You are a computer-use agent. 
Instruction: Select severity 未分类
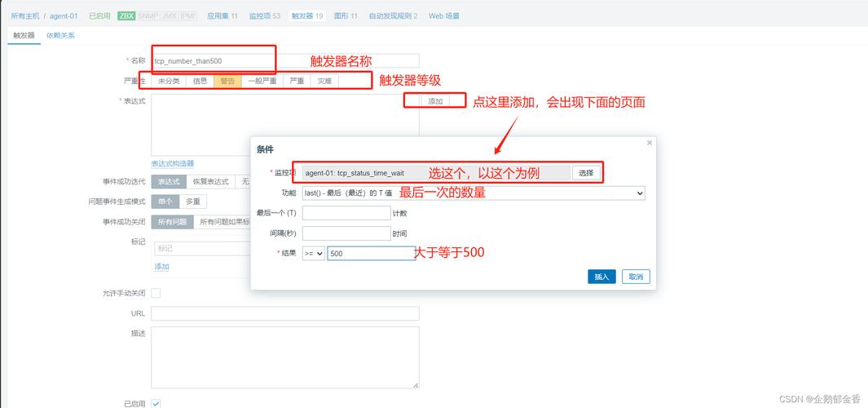point(169,81)
